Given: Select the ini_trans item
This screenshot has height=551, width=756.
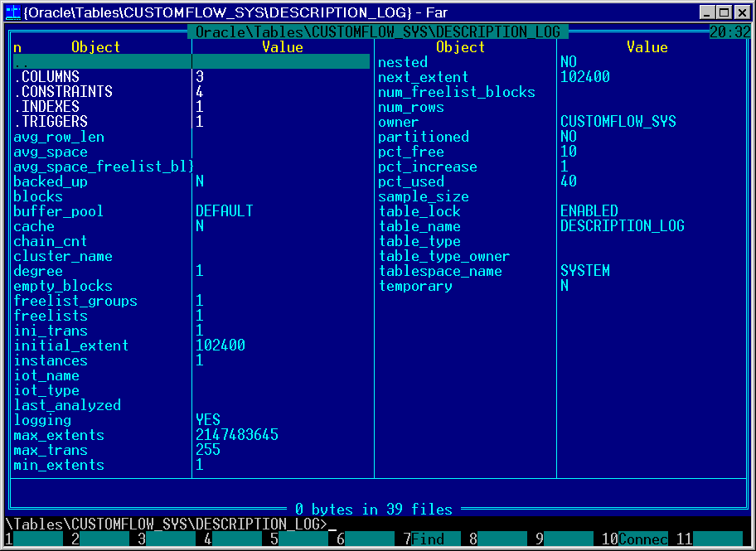Looking at the screenshot, I should coord(51,331).
